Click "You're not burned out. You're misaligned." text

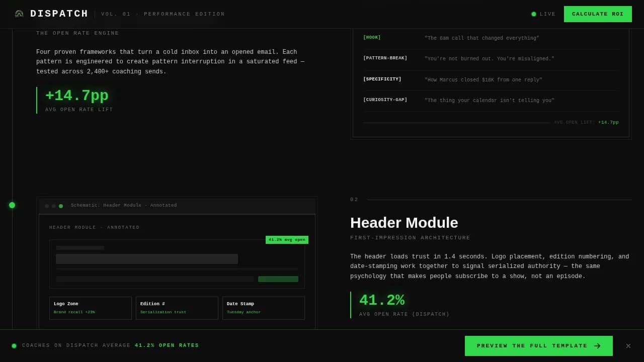point(490,59)
